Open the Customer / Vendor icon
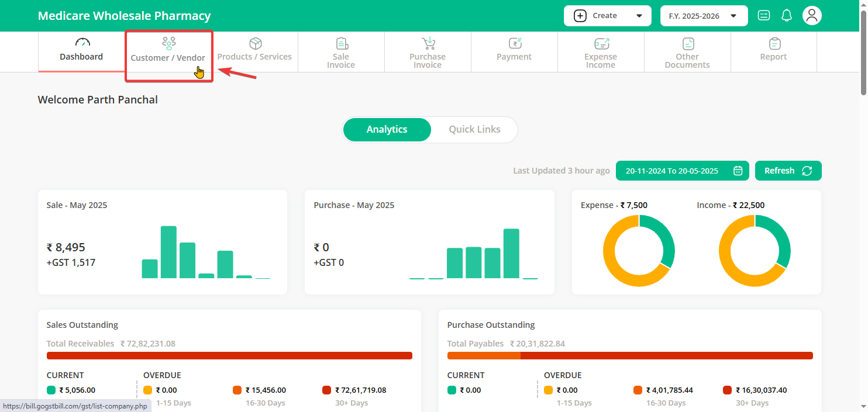 click(168, 44)
